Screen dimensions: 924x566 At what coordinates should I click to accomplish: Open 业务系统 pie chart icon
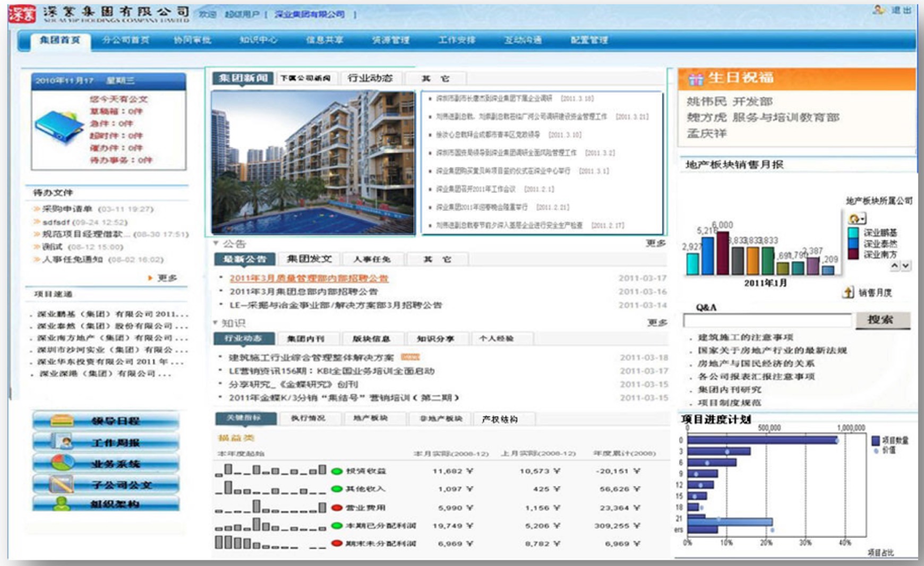pyautogui.click(x=62, y=463)
